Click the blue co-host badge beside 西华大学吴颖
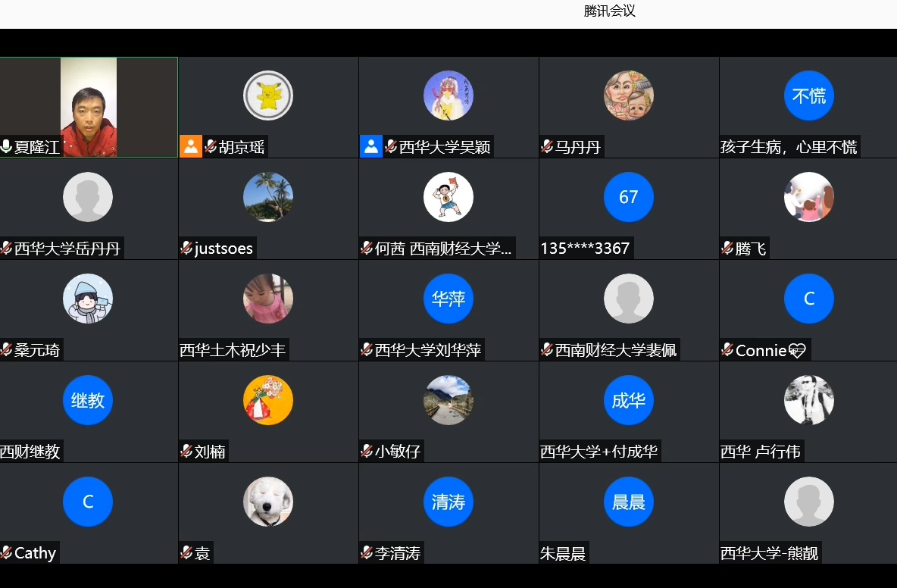The image size is (897, 588). point(370,146)
